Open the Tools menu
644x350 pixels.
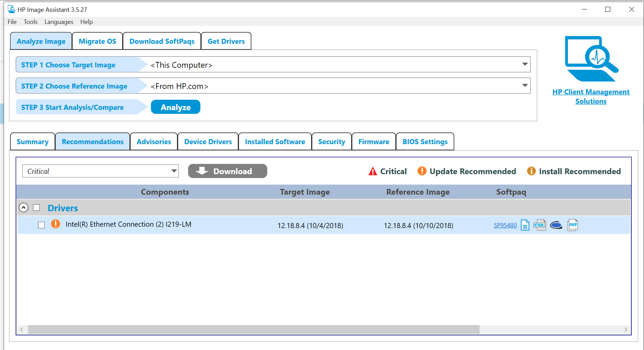click(30, 22)
